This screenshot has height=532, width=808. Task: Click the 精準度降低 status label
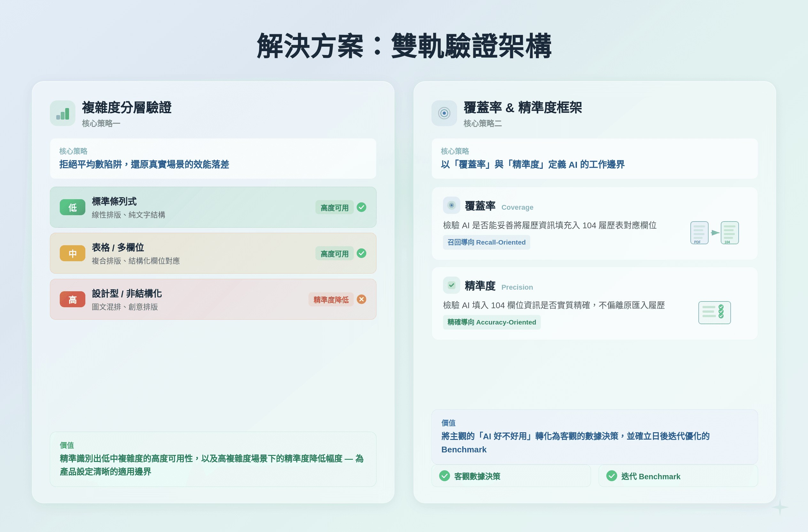tap(331, 300)
